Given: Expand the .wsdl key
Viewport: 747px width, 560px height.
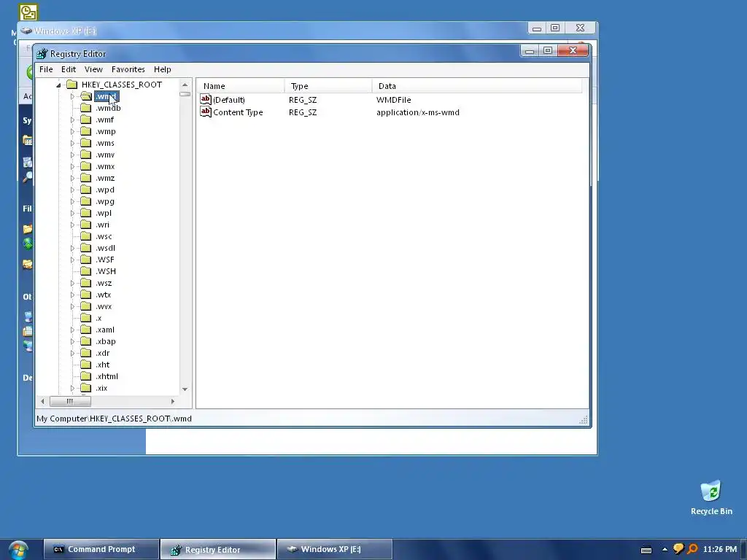Looking at the screenshot, I should tap(72, 248).
